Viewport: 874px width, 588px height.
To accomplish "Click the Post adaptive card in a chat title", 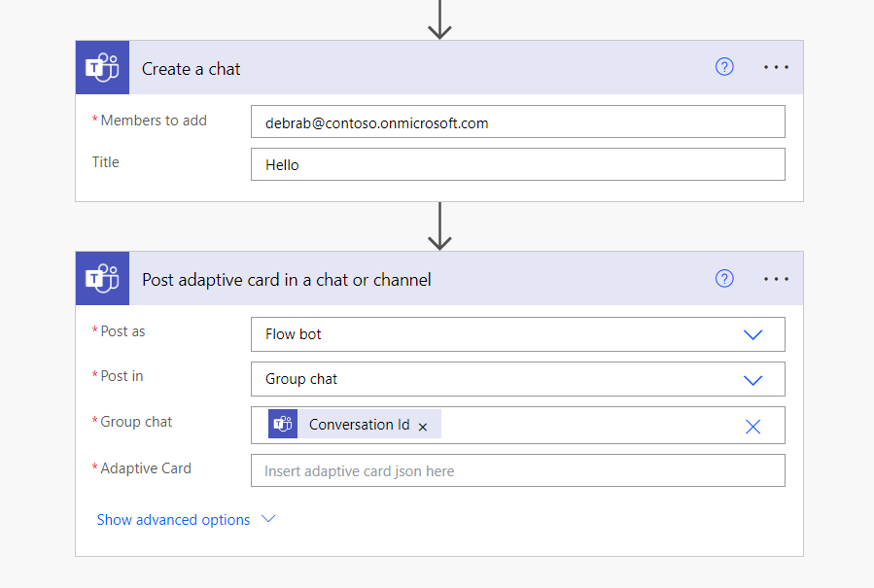I will pyautogui.click(x=287, y=280).
